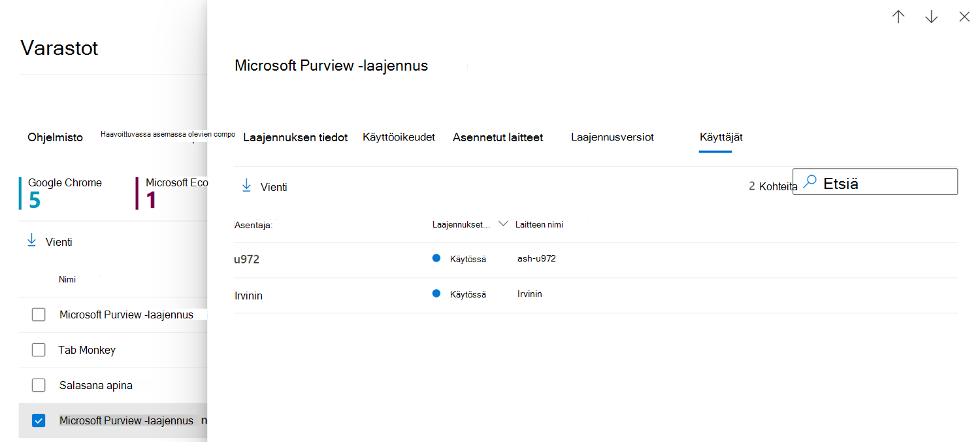Click Vienti text in Varastot list
Screen dimensions: 980x442
click(59, 242)
